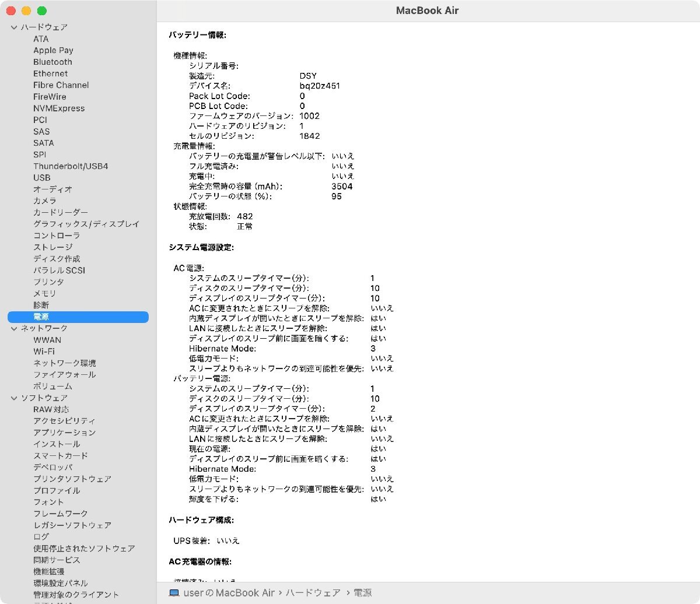
Task: Select カメラ in sidebar
Action: click(x=45, y=201)
